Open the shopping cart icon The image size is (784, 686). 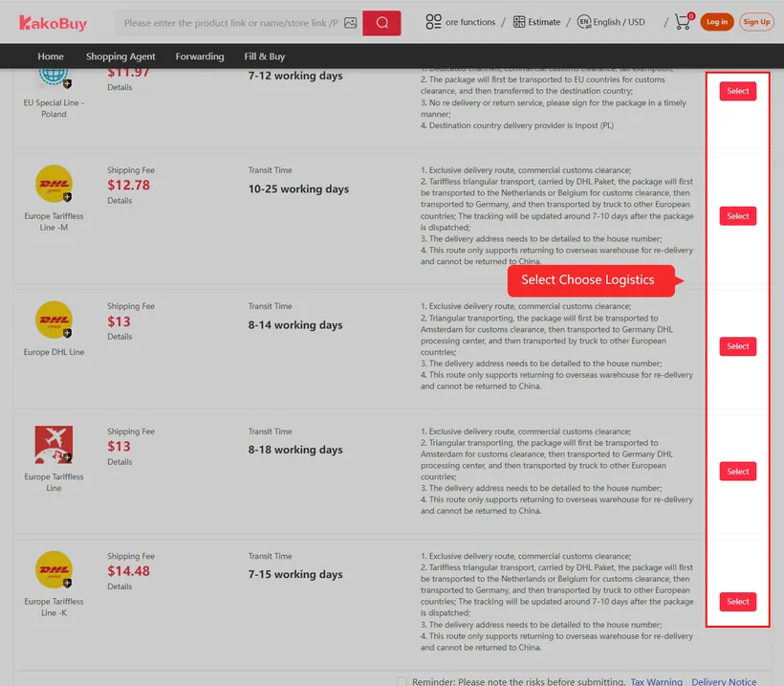[684, 21]
